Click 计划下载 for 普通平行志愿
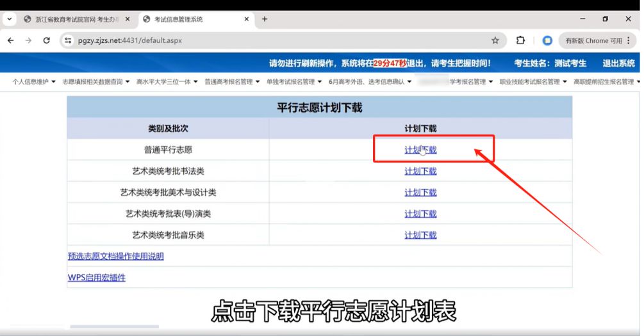 [x=420, y=150]
